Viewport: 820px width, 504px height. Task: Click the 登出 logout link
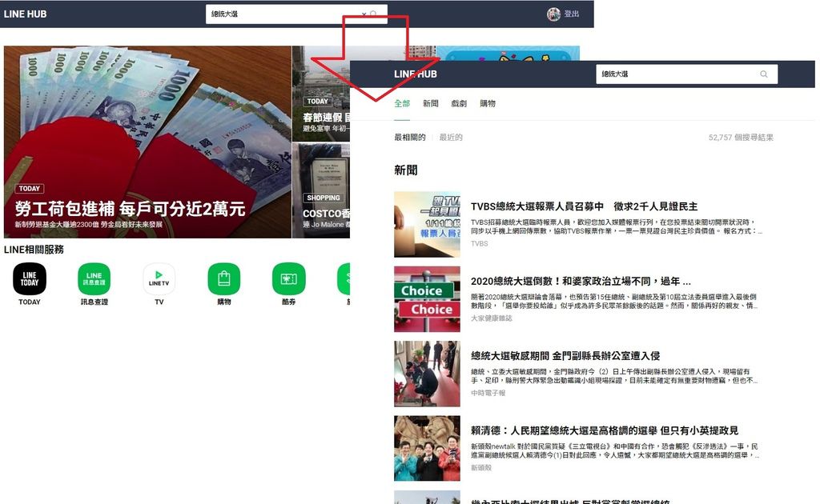pos(571,14)
